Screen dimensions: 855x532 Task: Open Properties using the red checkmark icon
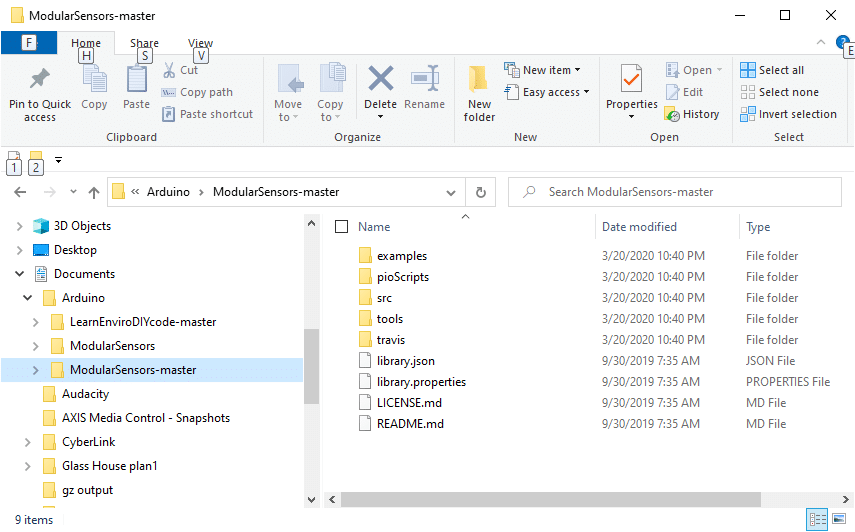[x=631, y=79]
